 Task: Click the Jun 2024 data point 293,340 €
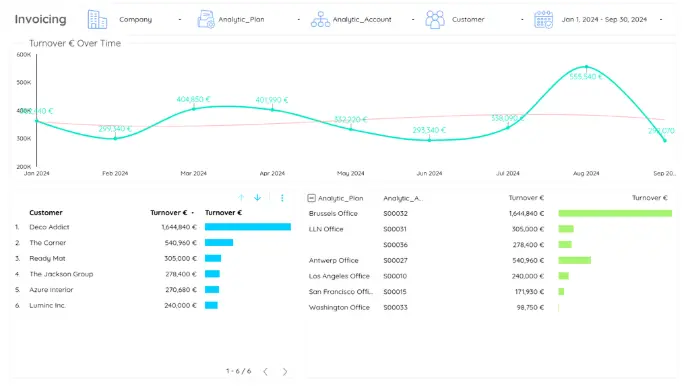pyautogui.click(x=429, y=140)
